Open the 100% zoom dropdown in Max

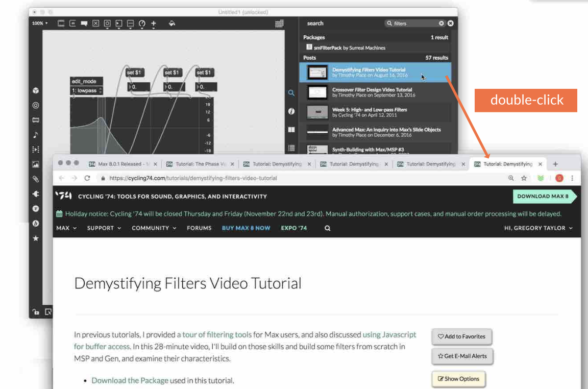click(40, 23)
